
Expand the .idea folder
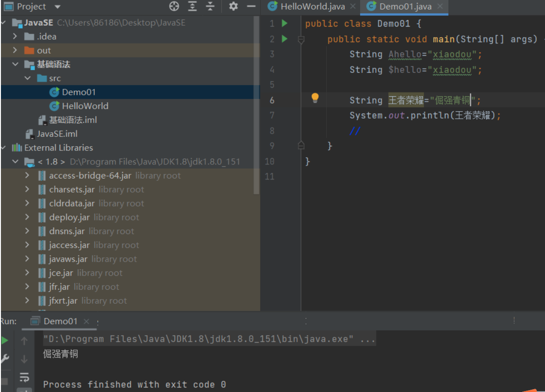coord(15,36)
